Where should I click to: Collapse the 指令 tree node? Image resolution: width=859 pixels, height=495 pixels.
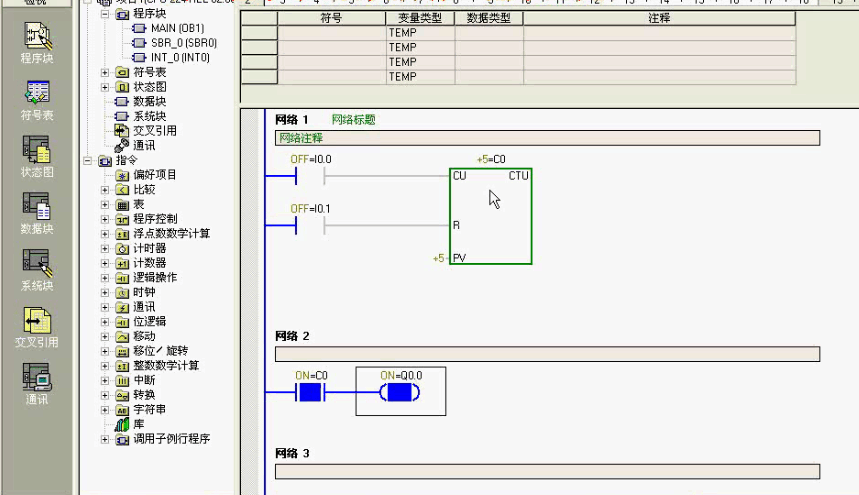[87, 160]
